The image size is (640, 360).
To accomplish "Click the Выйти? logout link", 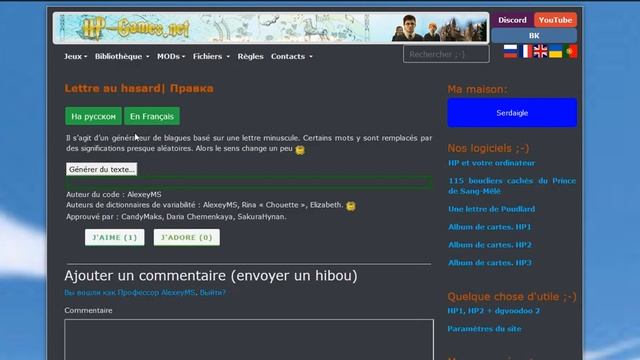I will point(213,293).
